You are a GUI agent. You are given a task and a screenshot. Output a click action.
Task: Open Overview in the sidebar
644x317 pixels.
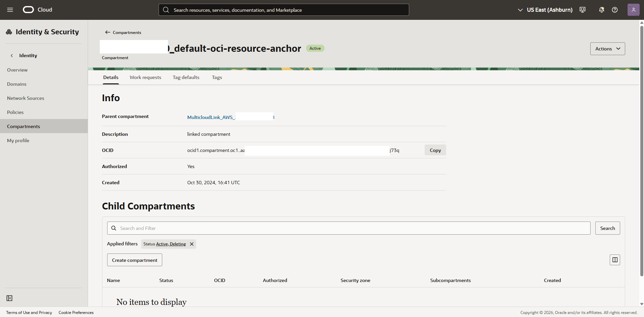tap(44, 70)
